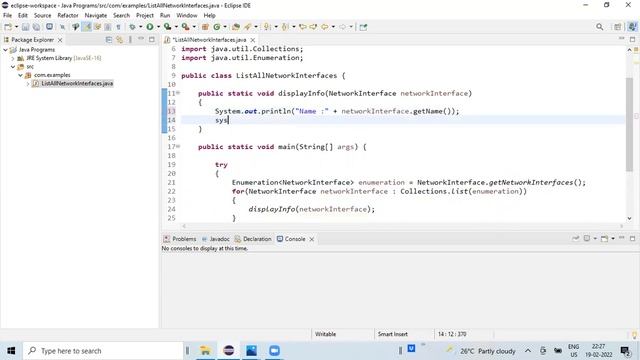Screen dimensions: 640x360
Task: Open the Project menu
Action: point(145,16)
